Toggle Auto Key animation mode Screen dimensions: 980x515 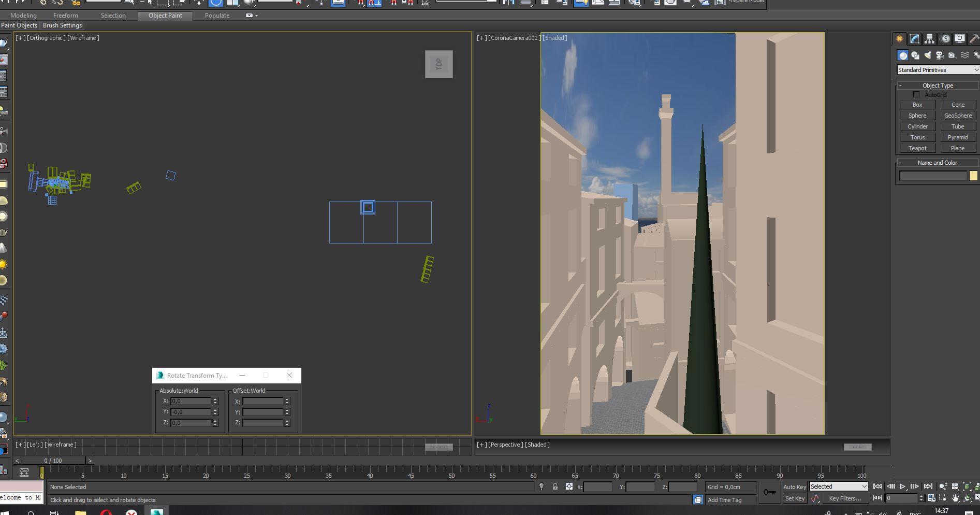point(794,487)
